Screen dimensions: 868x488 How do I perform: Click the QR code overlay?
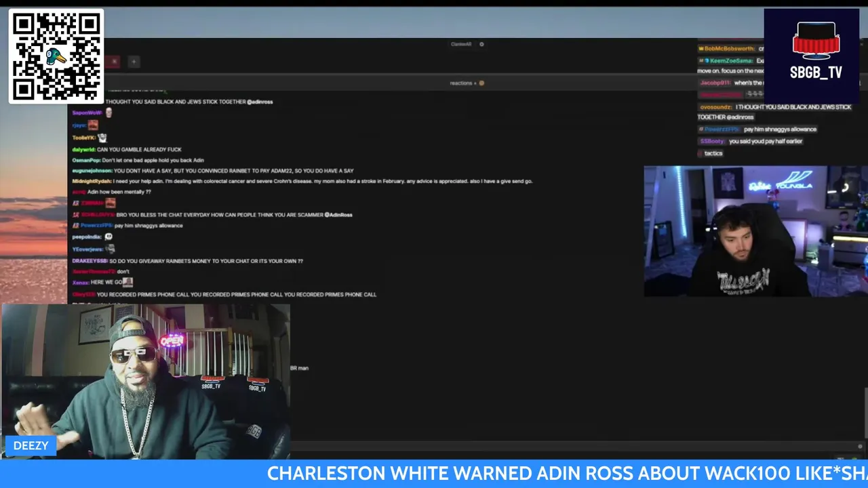pos(56,56)
